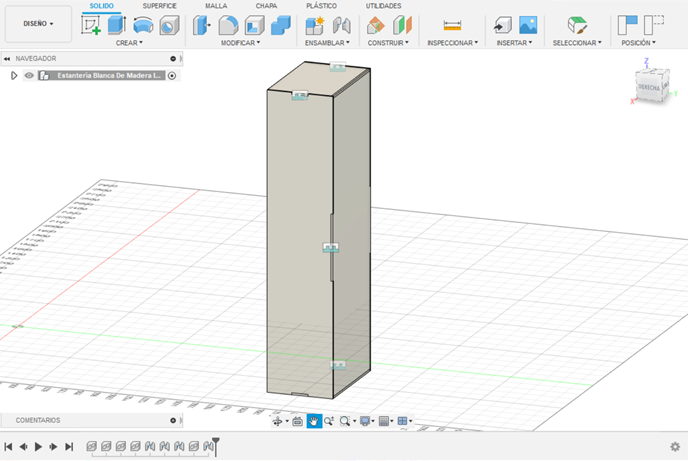This screenshot has width=688, height=461.
Task: Select the Hole tool
Action: click(x=169, y=25)
